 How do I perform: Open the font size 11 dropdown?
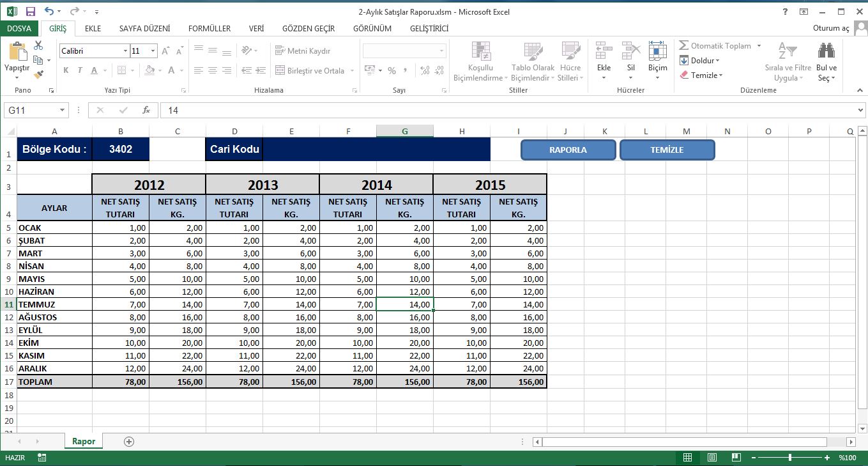click(153, 50)
